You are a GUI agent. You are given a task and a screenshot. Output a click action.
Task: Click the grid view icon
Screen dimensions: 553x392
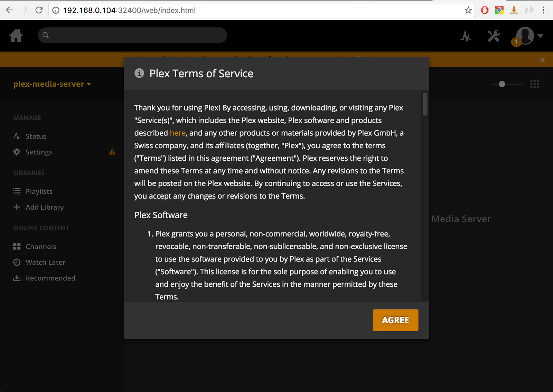[x=535, y=84]
